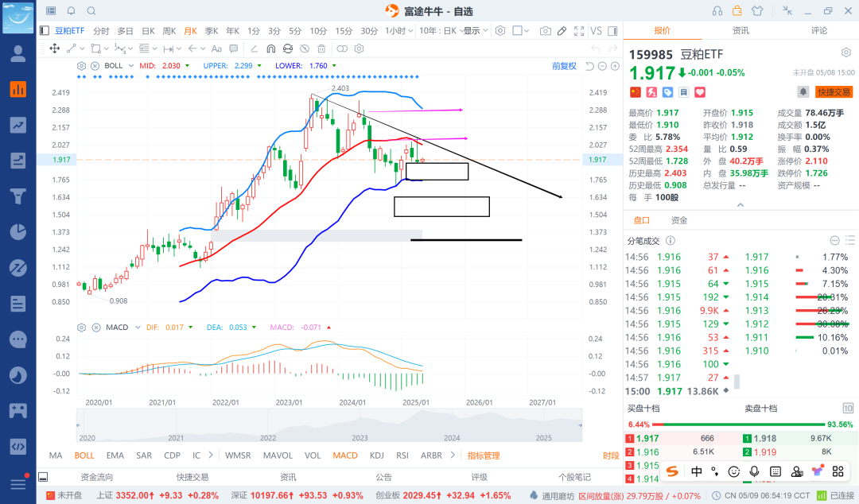The image size is (859, 504).
Task: Select the RSI indicator
Action: (x=402, y=456)
